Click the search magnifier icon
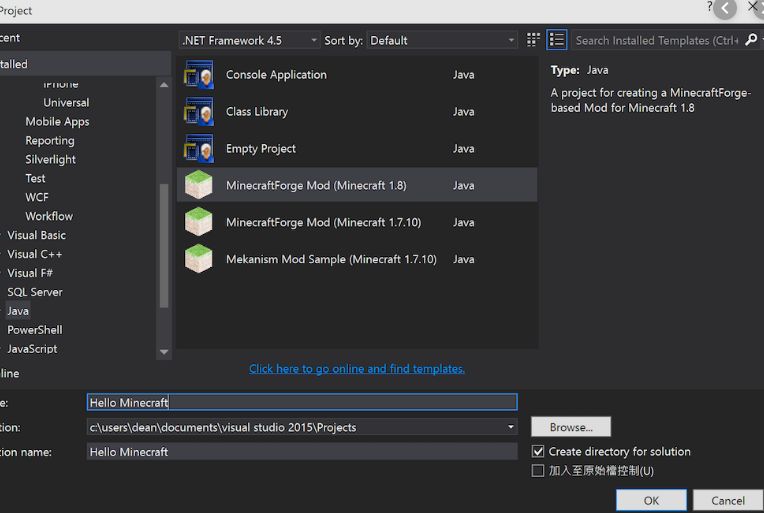This screenshot has width=764, height=513. 751,40
